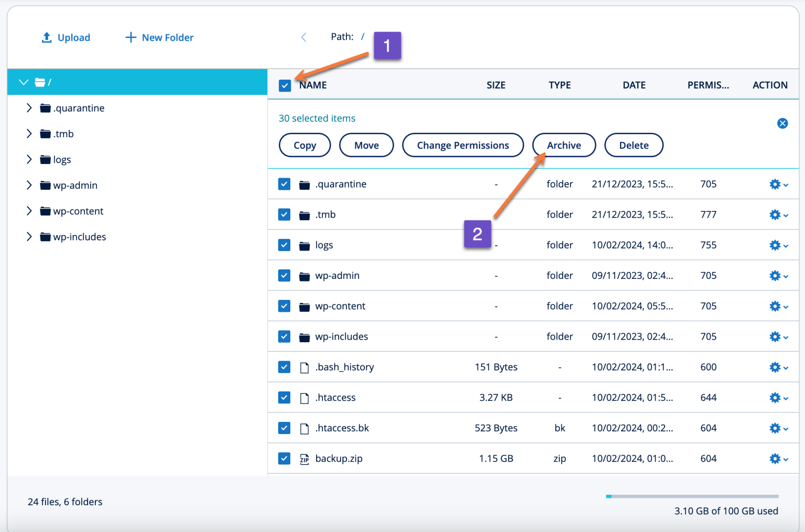Click the back navigation chevron near Path
This screenshot has height=532, width=805.
click(x=304, y=37)
